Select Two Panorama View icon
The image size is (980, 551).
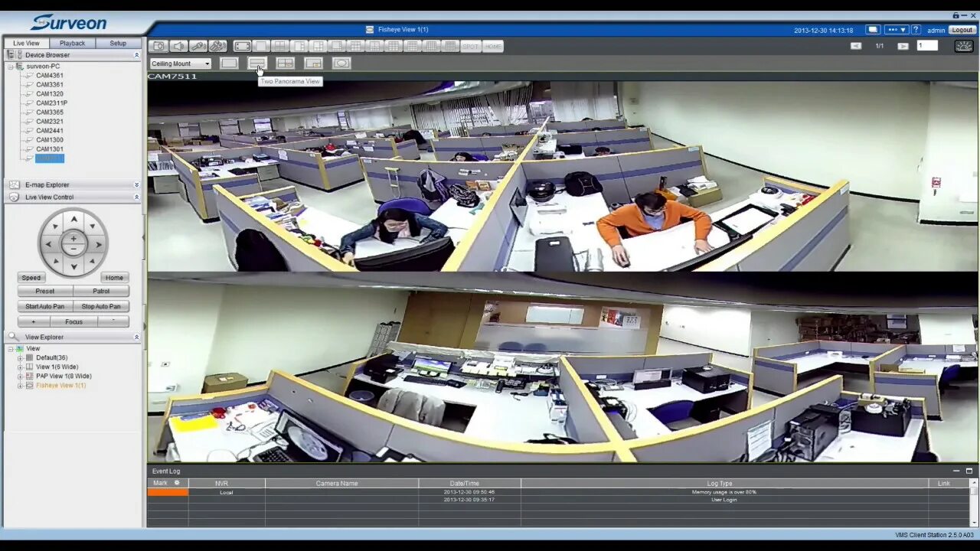tap(256, 63)
